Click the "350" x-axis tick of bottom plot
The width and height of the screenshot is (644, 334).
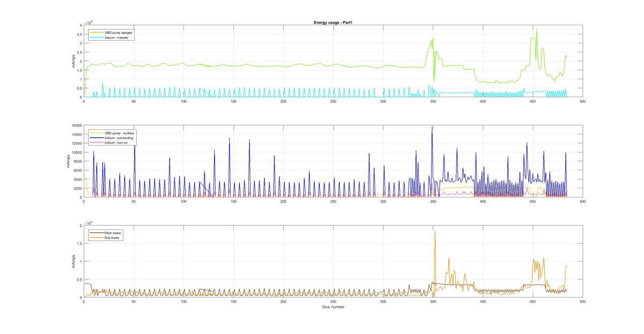(433, 302)
